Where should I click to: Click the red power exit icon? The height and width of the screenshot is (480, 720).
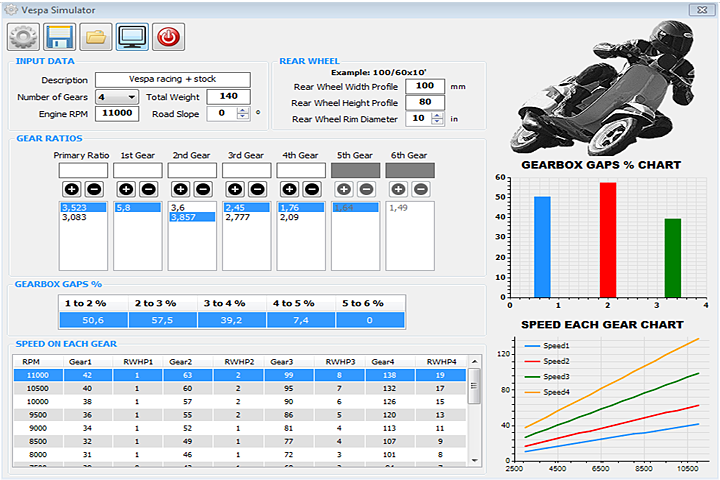tap(169, 37)
